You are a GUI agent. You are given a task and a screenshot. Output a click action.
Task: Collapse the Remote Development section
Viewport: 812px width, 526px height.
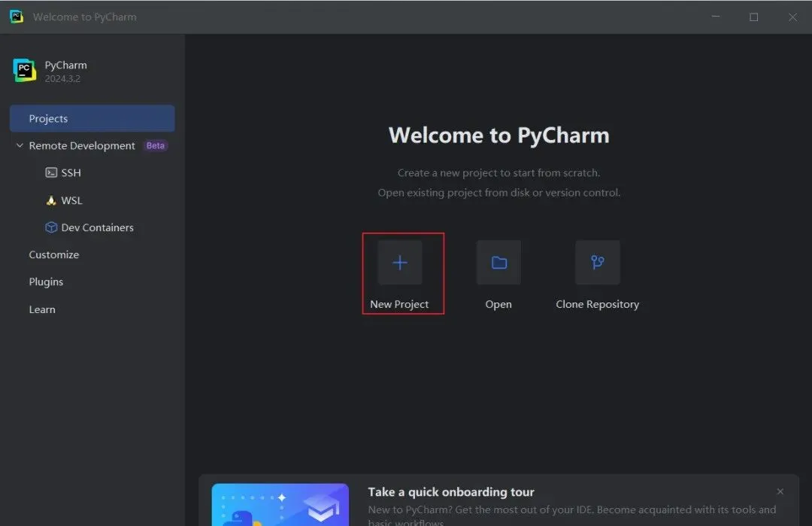click(x=20, y=146)
